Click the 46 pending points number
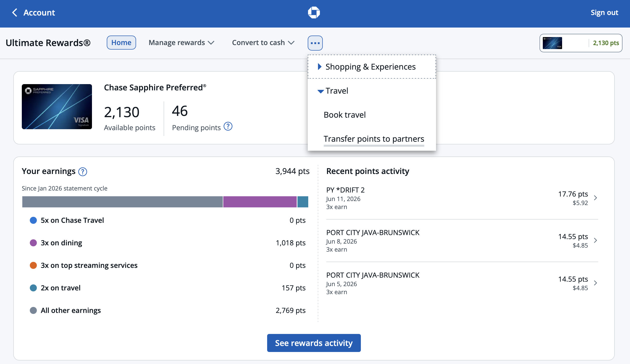 pyautogui.click(x=180, y=111)
